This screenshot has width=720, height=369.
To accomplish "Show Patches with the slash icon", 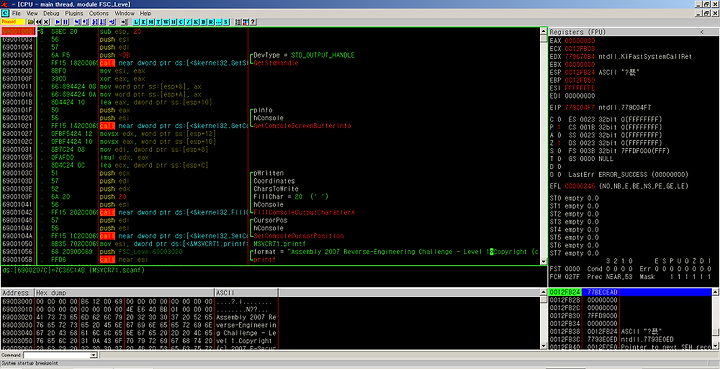I will coord(188,22).
